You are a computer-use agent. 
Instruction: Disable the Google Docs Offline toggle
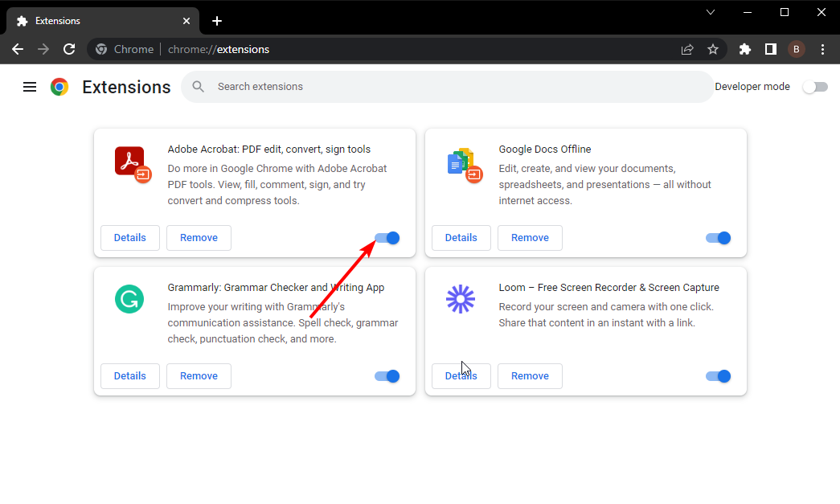click(718, 238)
